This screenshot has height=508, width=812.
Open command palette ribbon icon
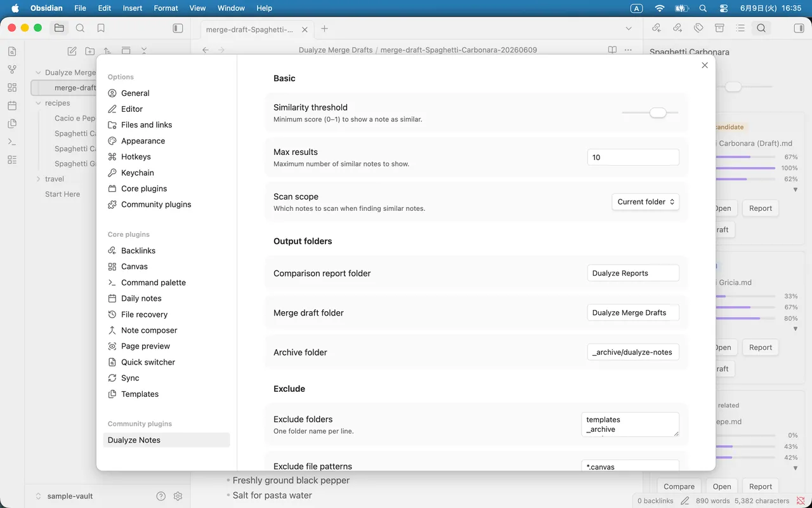[12, 142]
